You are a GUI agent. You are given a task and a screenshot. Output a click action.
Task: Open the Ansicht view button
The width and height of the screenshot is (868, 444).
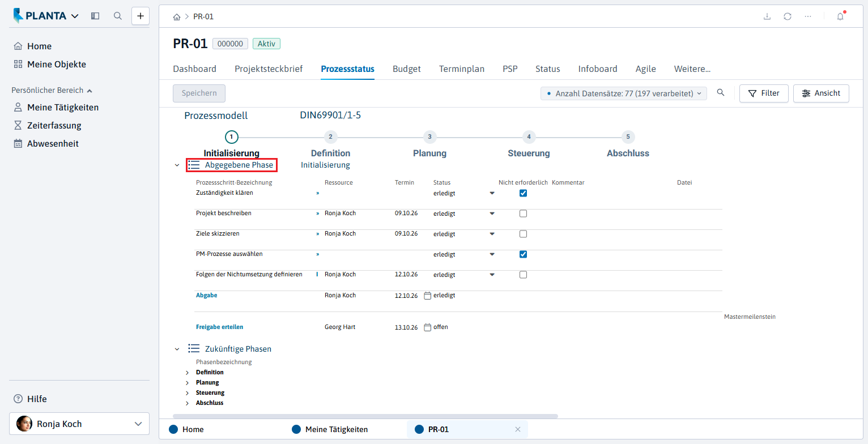[x=821, y=93]
